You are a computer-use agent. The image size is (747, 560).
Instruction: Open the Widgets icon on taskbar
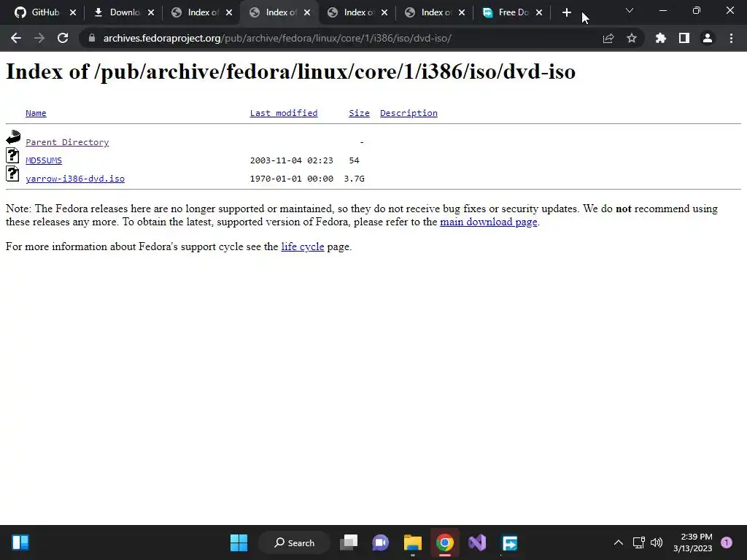[20, 542]
